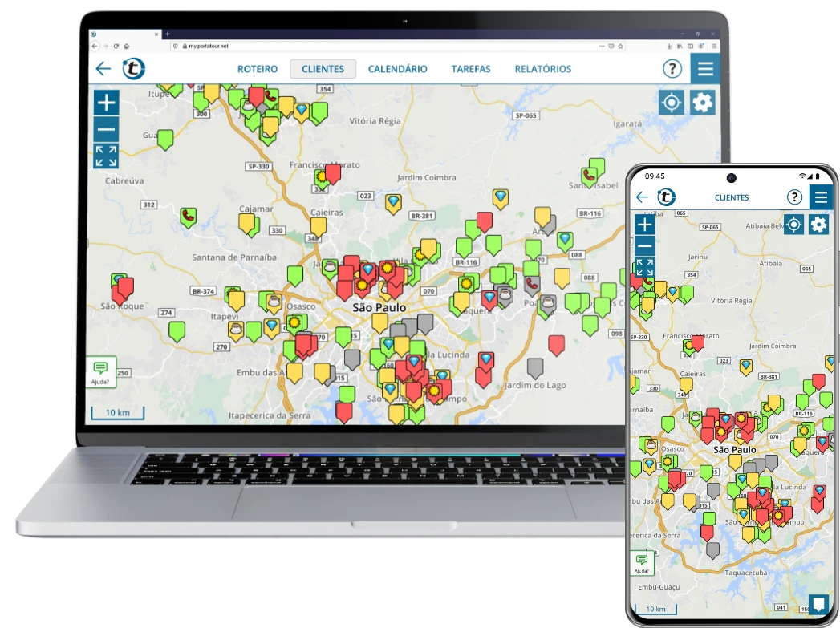Image resolution: width=840 pixels, height=628 pixels.
Task: Tap the back arrow on the phone app
Action: [642, 197]
